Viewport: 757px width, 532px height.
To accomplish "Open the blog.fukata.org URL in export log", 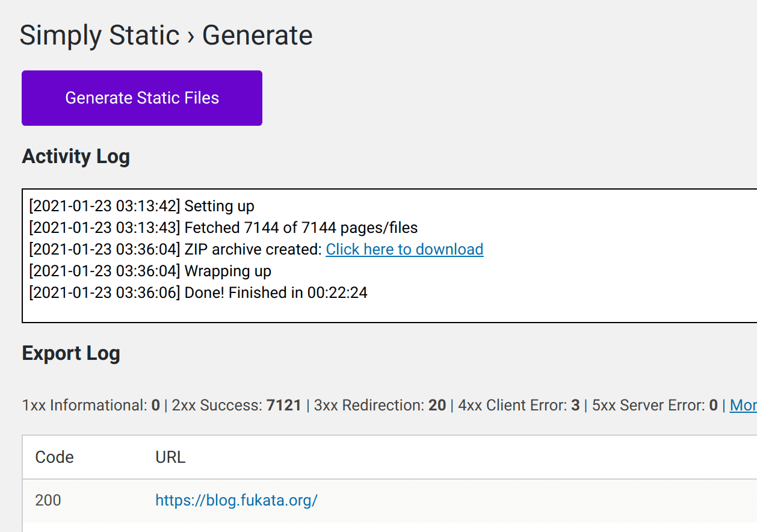I will (236, 500).
